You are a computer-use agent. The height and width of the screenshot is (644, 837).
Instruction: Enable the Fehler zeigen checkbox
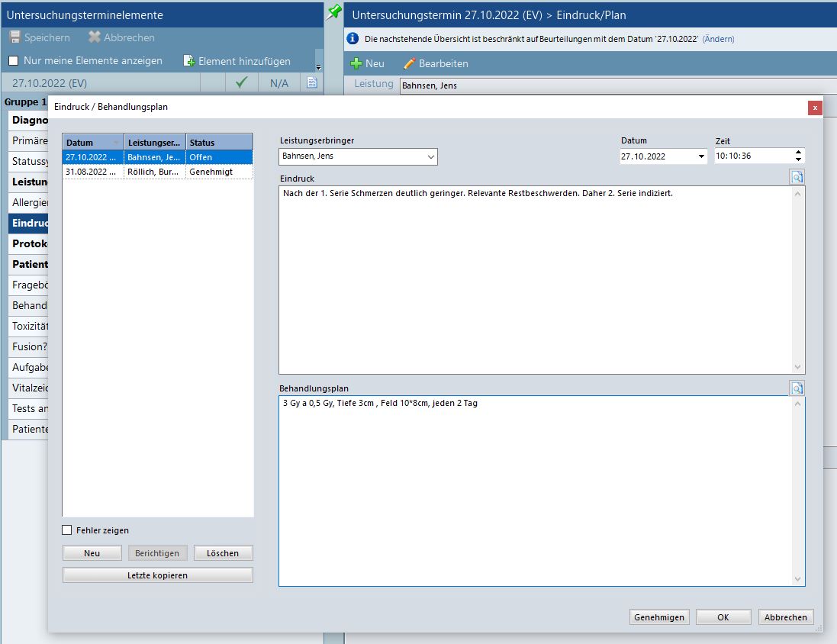click(x=67, y=530)
